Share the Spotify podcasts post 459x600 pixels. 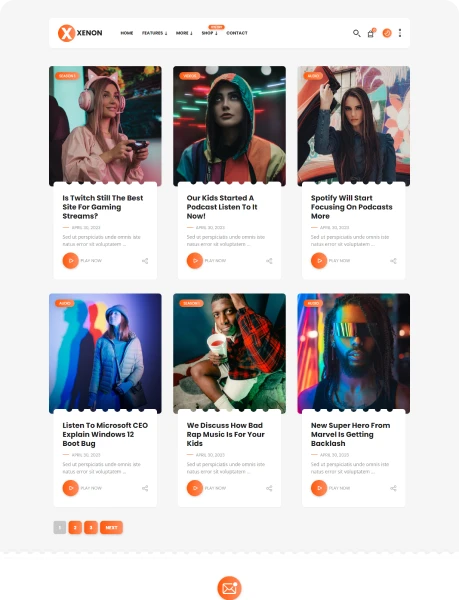click(393, 261)
